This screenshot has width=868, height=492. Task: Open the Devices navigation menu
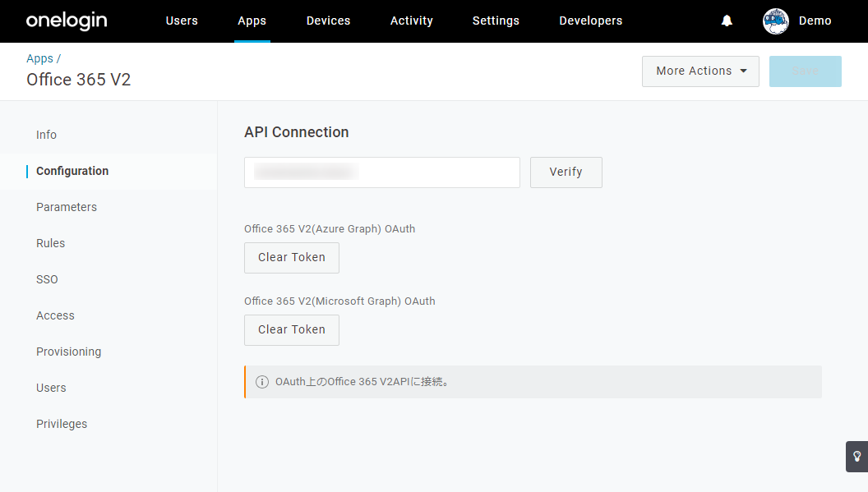(328, 21)
